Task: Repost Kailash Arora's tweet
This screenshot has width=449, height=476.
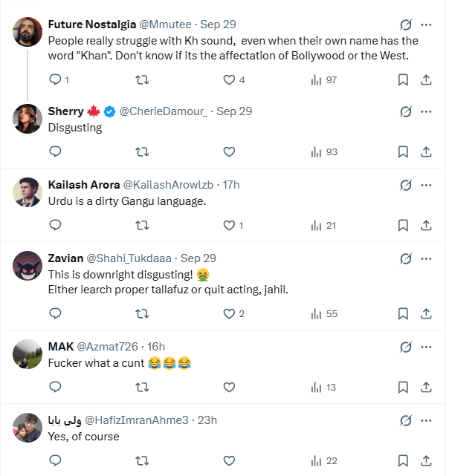Action: point(142,225)
